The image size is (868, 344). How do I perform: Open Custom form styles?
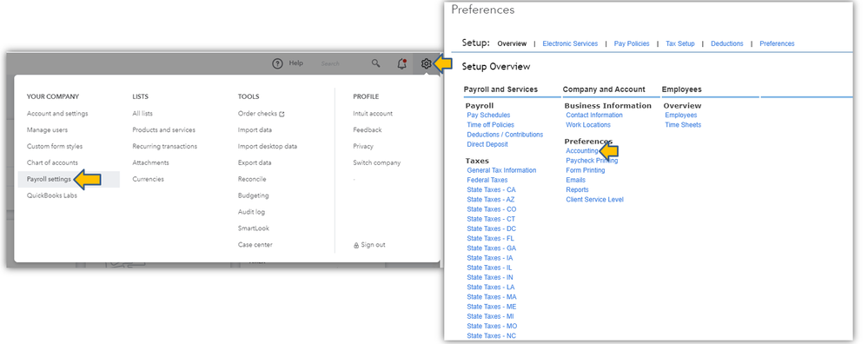tap(54, 147)
